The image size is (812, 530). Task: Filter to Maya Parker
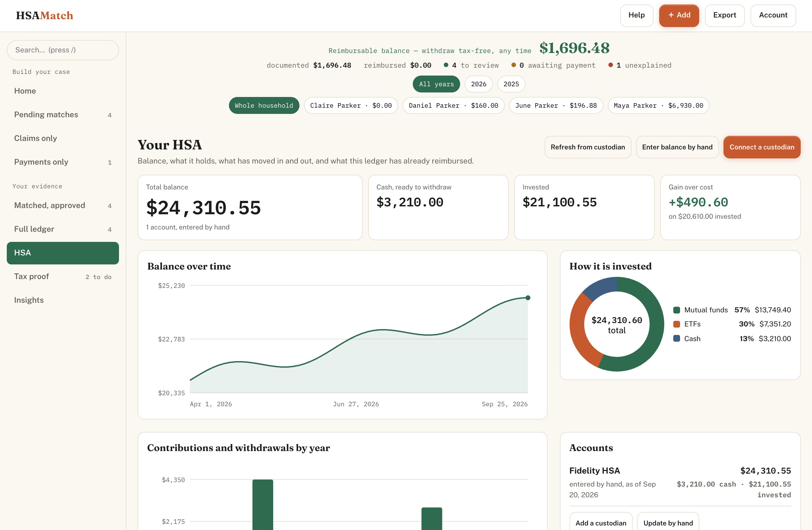658,105
